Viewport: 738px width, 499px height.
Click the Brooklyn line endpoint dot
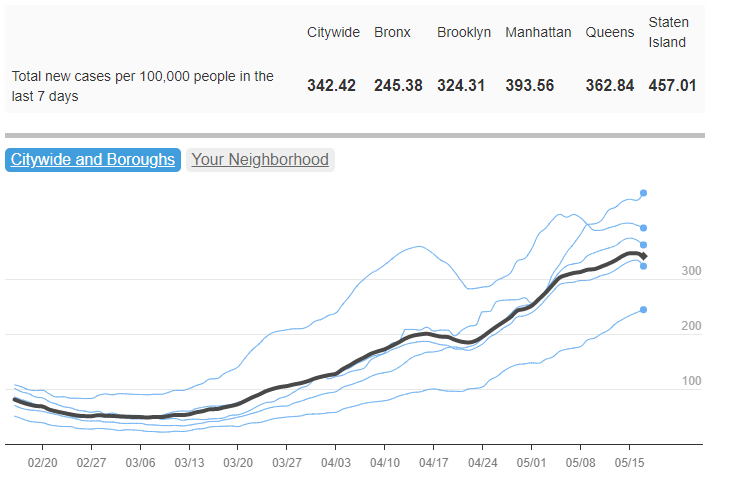click(x=644, y=266)
